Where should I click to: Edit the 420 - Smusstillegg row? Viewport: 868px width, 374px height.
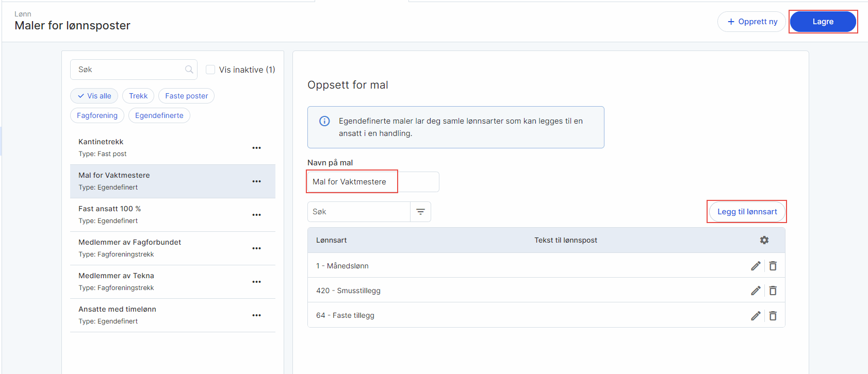tap(756, 291)
